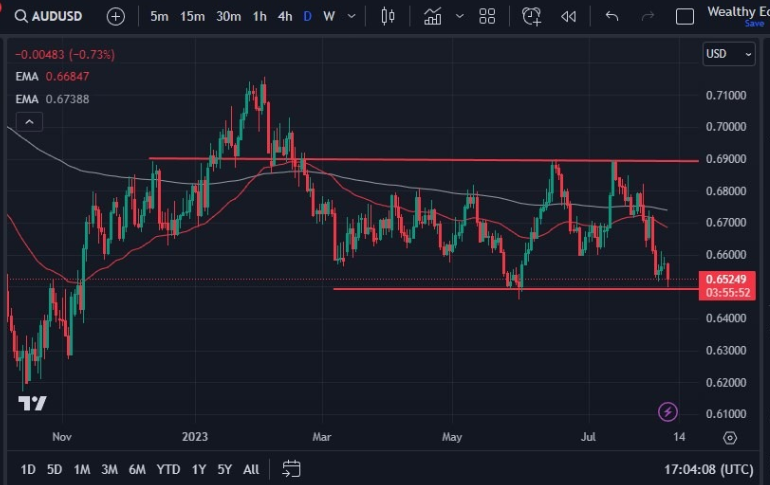Open the Indicators panel icon

pyautogui.click(x=432, y=16)
